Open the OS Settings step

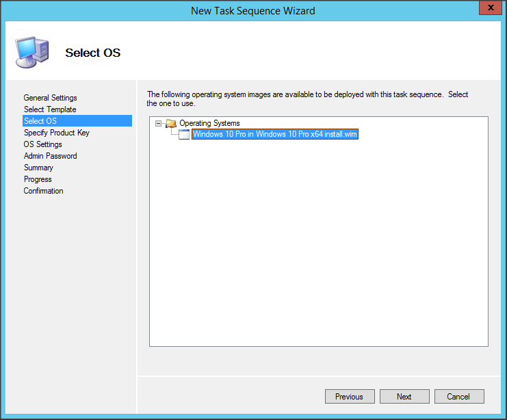pos(42,144)
